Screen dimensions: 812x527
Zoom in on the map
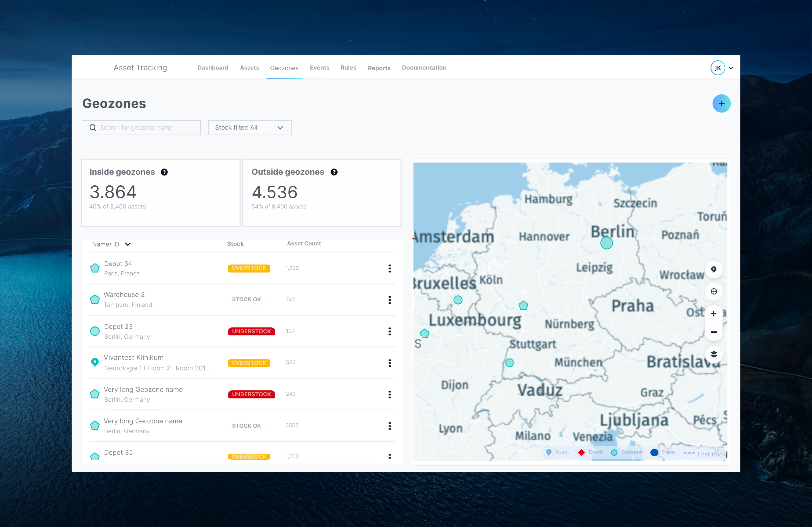713,314
